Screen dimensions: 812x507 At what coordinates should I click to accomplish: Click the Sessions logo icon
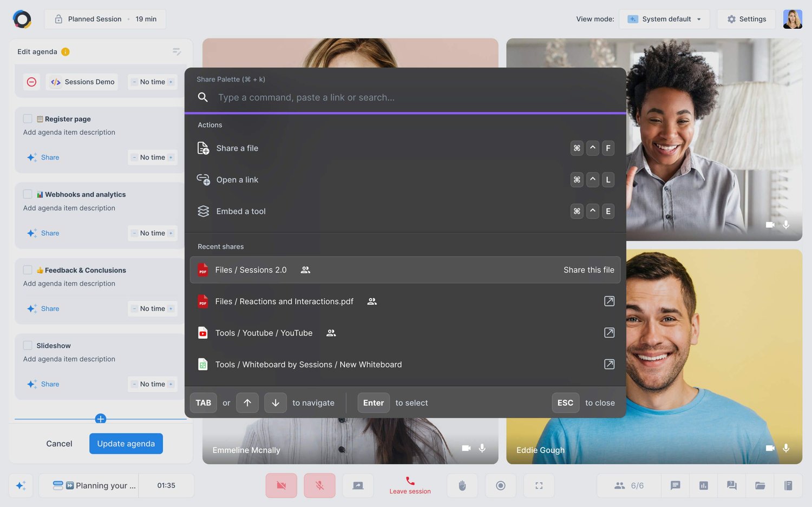click(22, 19)
